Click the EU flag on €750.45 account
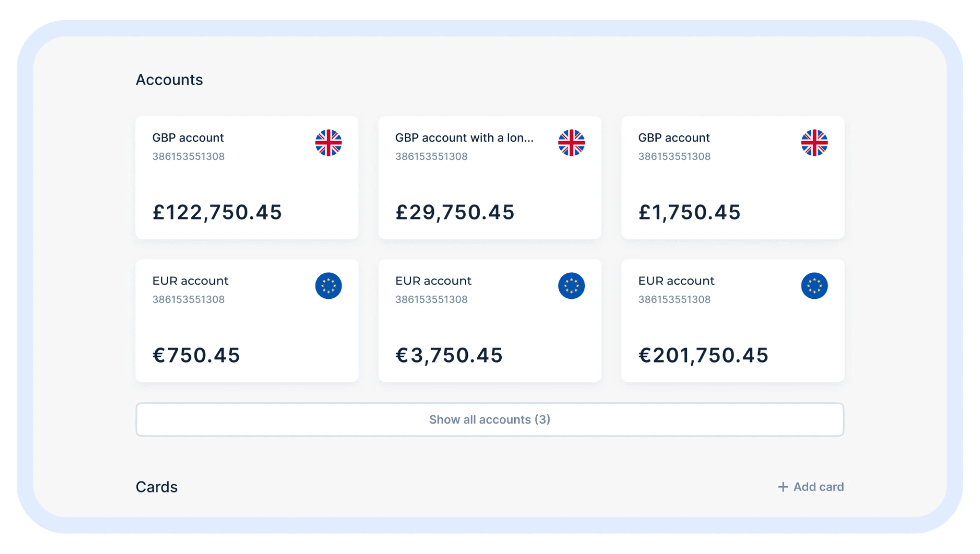The image size is (980, 554). tap(328, 286)
